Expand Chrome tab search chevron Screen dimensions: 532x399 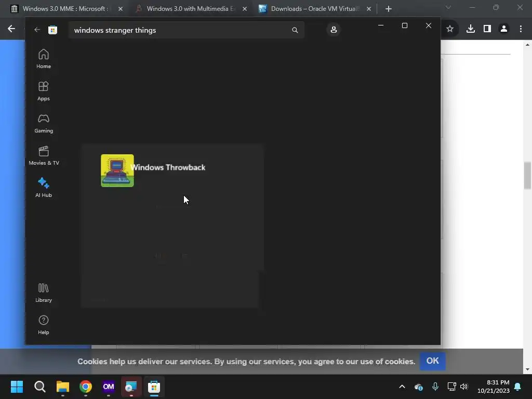point(448,7)
